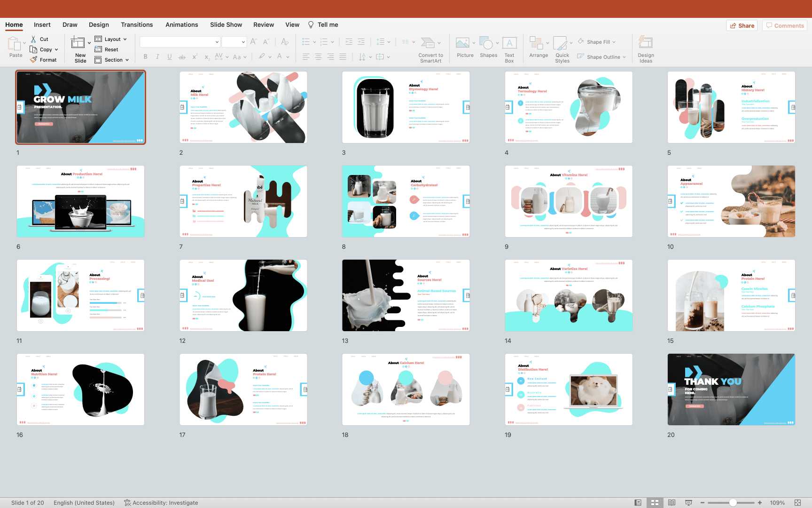Open the Design Ideas panel

coord(645,43)
